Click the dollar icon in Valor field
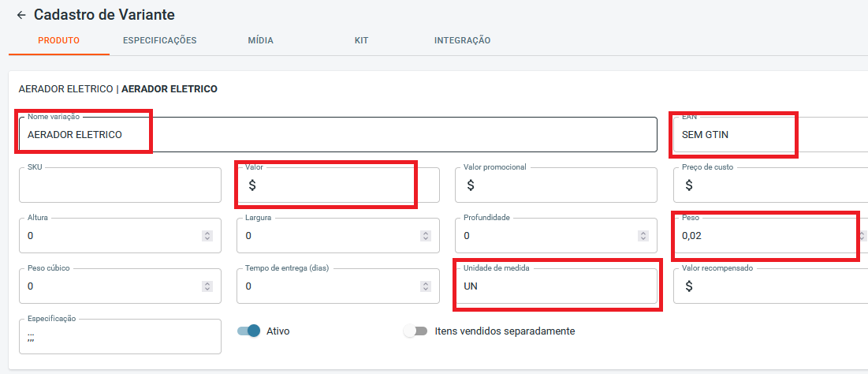This screenshot has width=868, height=374. coord(252,185)
